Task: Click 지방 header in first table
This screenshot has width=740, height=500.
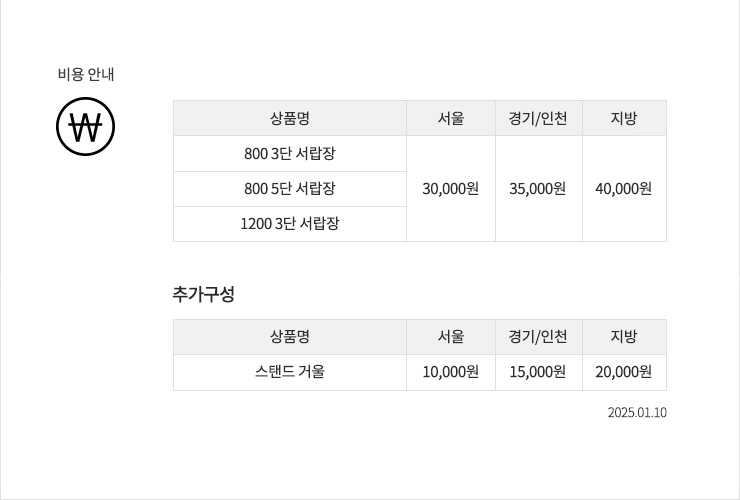Action: coord(624,118)
